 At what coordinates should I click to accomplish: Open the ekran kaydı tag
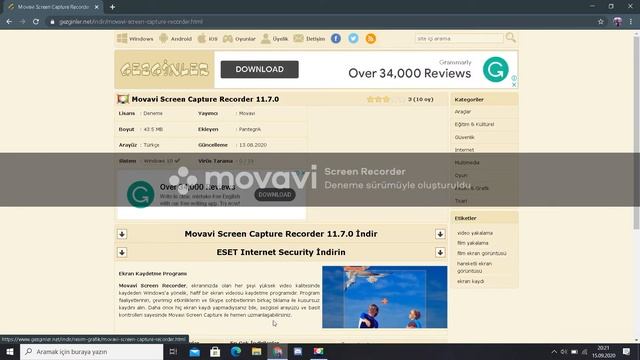pyautogui.click(x=471, y=281)
